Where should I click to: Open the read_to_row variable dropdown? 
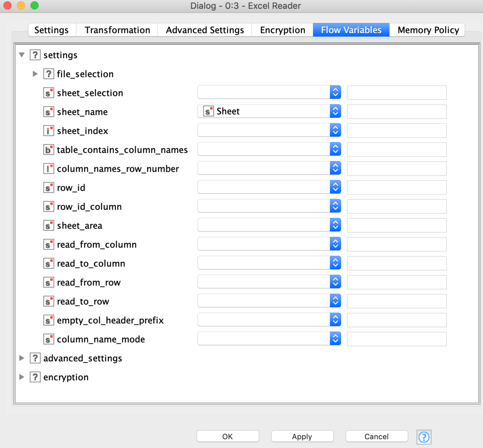[x=269, y=300]
